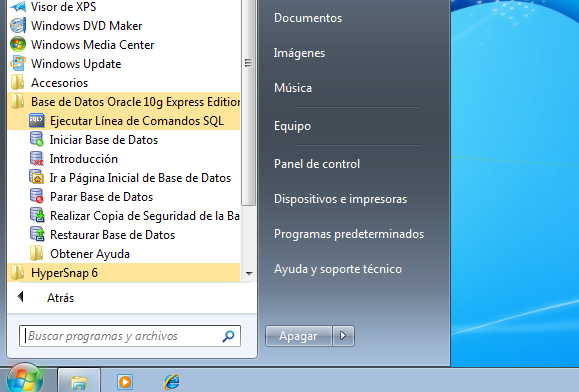The width and height of the screenshot is (579, 392).
Task: Click the Restaurar Base de Datos icon
Action: tap(37, 235)
